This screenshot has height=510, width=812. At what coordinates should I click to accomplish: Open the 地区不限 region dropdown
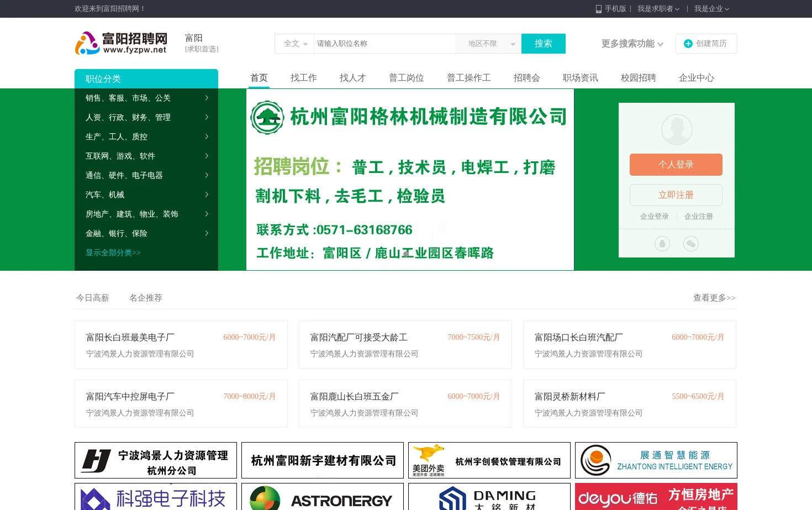(488, 44)
